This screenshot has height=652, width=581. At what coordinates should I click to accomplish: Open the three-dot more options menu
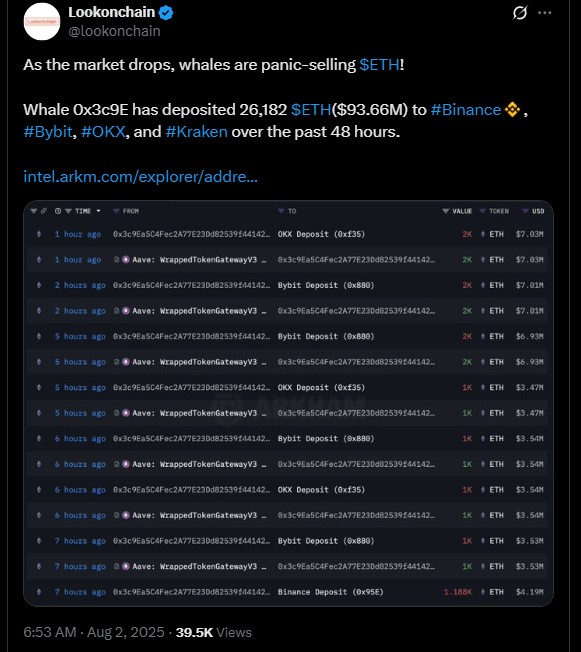click(544, 13)
